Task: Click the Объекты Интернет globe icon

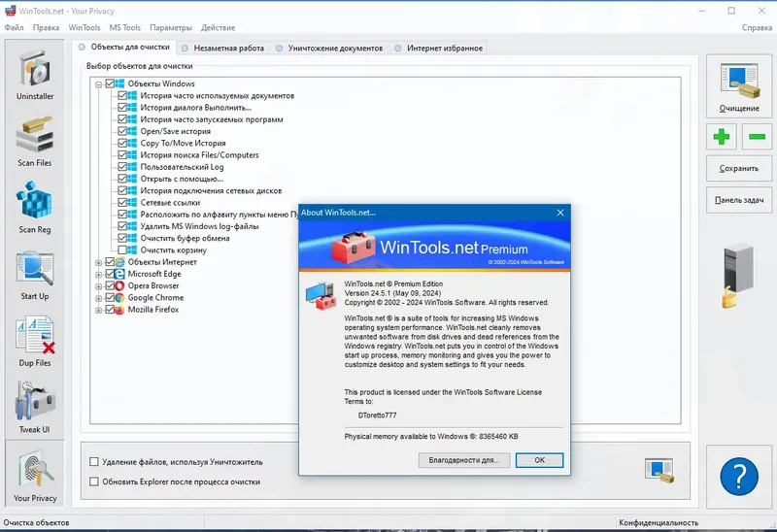Action: pos(119,262)
